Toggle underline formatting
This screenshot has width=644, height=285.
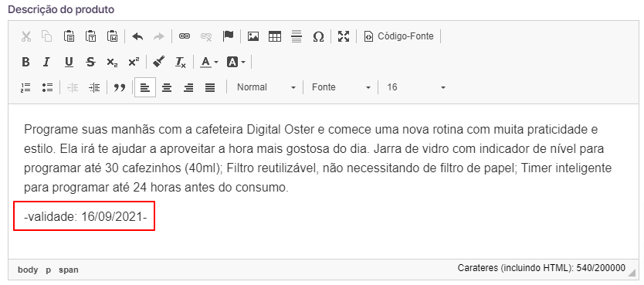(x=69, y=62)
